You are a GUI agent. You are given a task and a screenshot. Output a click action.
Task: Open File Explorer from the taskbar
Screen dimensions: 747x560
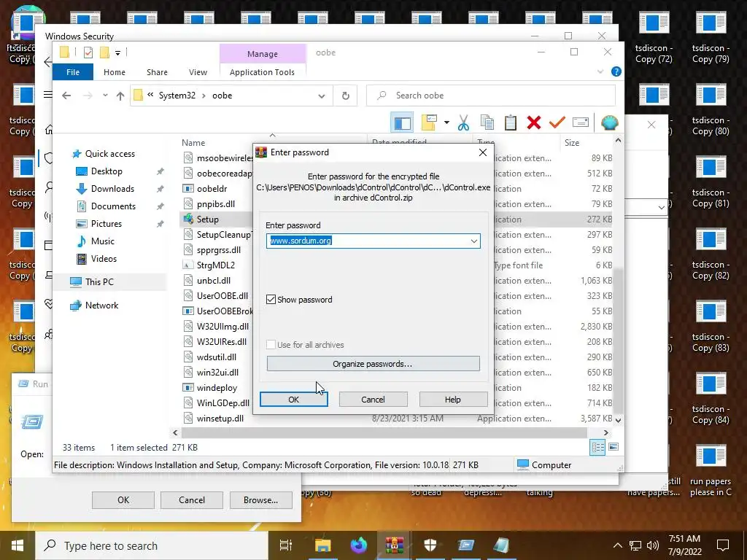click(322, 545)
